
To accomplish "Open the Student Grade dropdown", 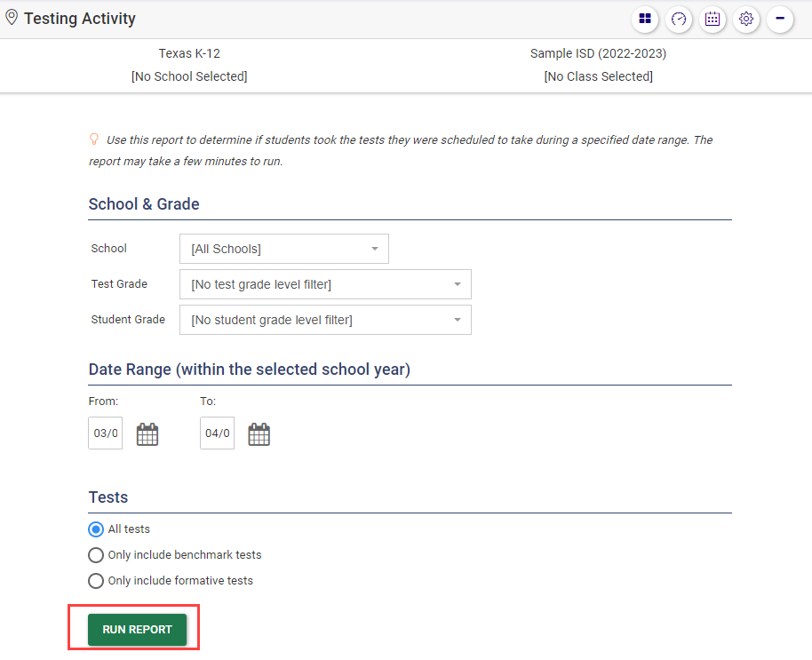I will pyautogui.click(x=325, y=320).
